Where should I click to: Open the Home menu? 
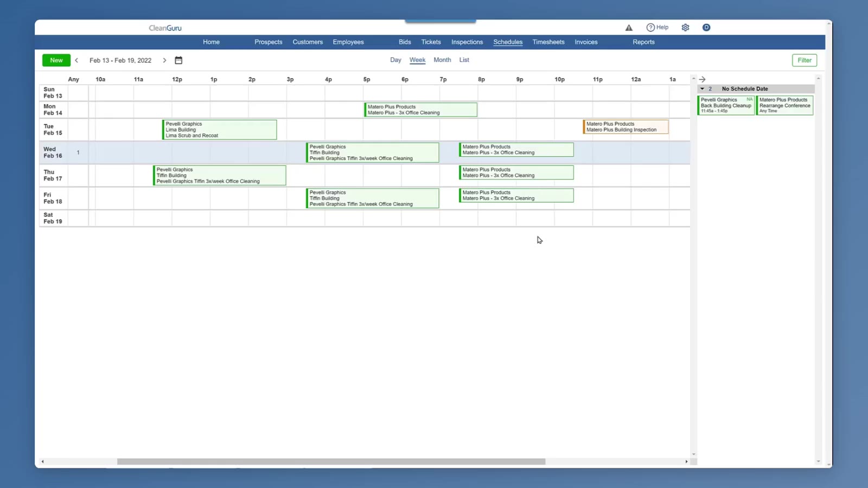pos(211,42)
